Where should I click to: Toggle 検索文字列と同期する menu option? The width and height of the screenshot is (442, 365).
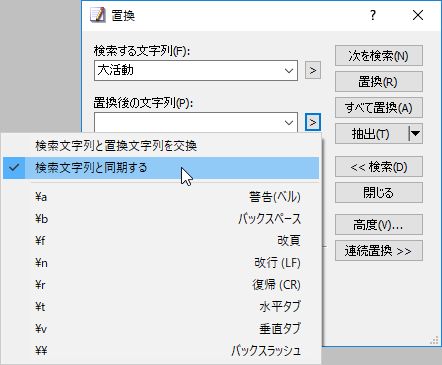[x=161, y=168]
